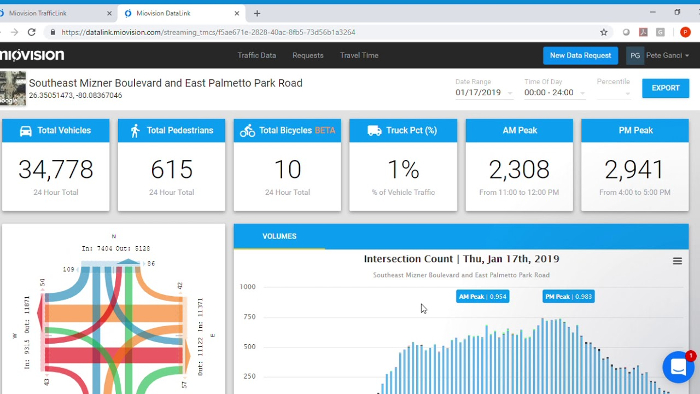Viewport: 700px width, 394px height.
Task: Open chart hamburger menu
Action: coord(677,261)
